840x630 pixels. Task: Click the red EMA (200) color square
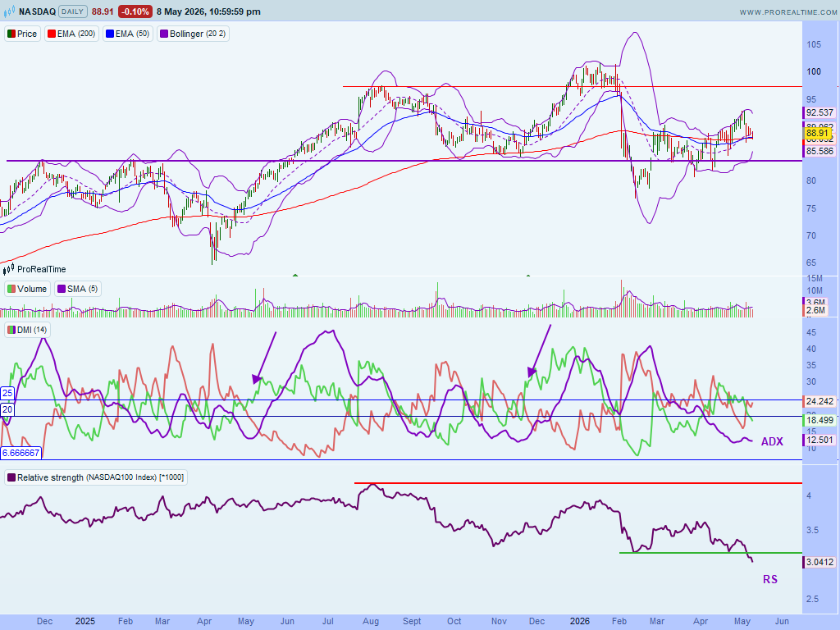pyautogui.click(x=52, y=34)
